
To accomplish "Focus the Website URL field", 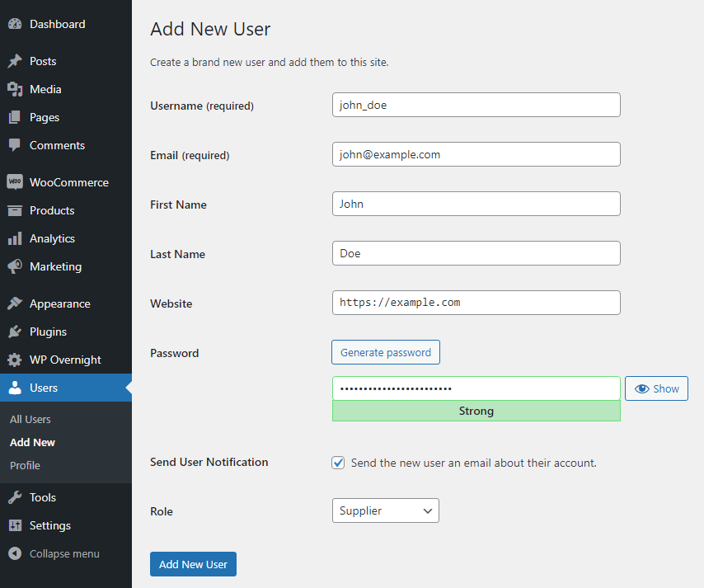I will pos(476,303).
